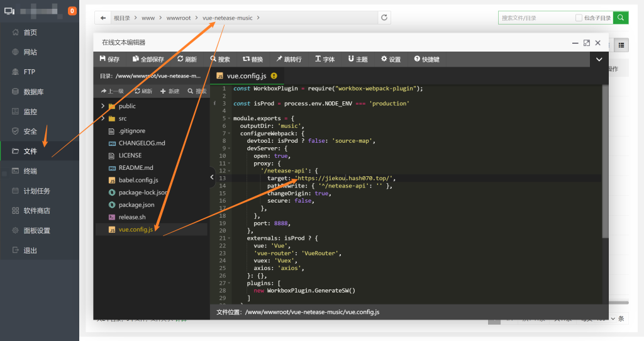Open the .gitignore file

point(131,131)
